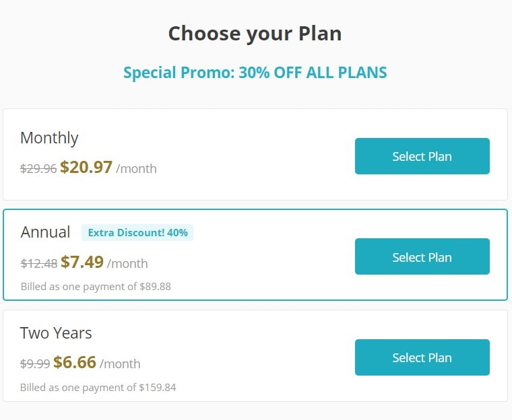The width and height of the screenshot is (512, 420).
Task: Click the /month label beside $6.66
Action: pyautogui.click(x=120, y=364)
